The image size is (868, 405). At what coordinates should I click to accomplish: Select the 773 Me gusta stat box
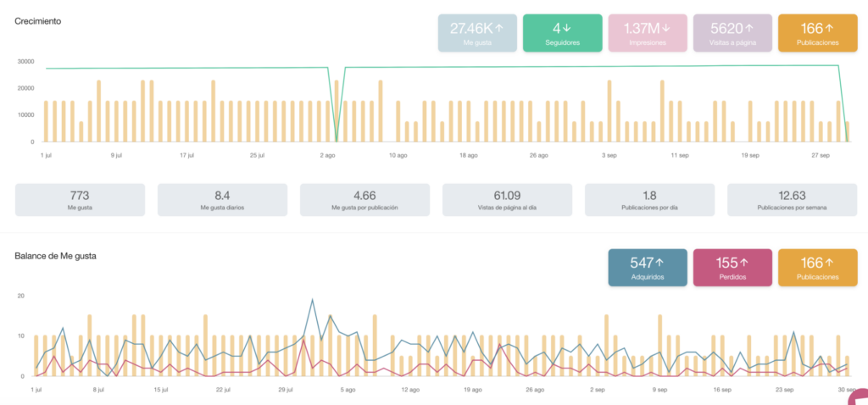[x=80, y=200]
